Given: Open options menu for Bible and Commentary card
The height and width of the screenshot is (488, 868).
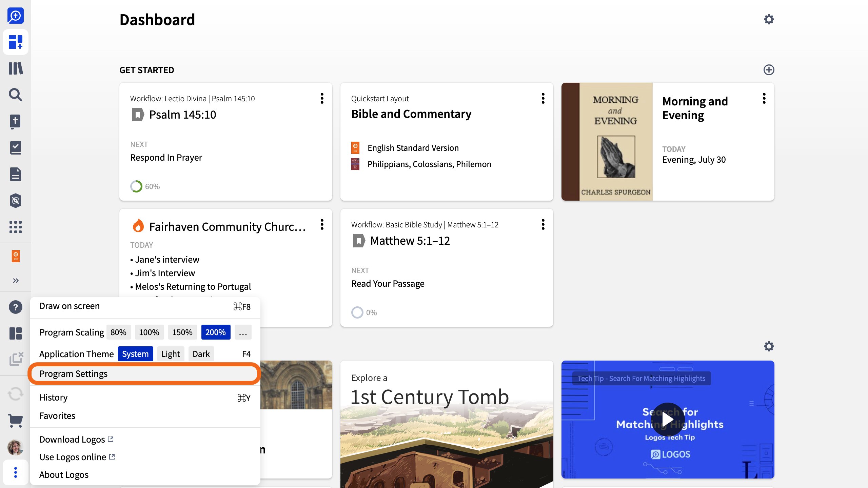Looking at the screenshot, I should point(543,98).
